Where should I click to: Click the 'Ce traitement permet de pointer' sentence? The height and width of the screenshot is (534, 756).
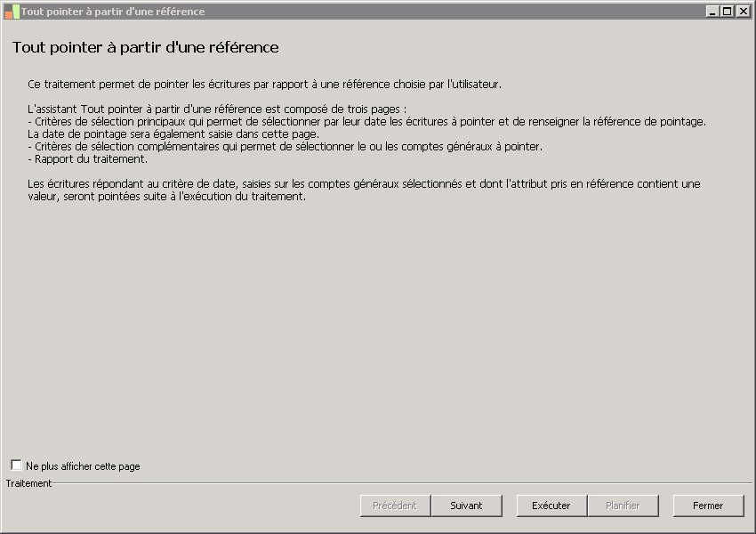click(x=265, y=85)
